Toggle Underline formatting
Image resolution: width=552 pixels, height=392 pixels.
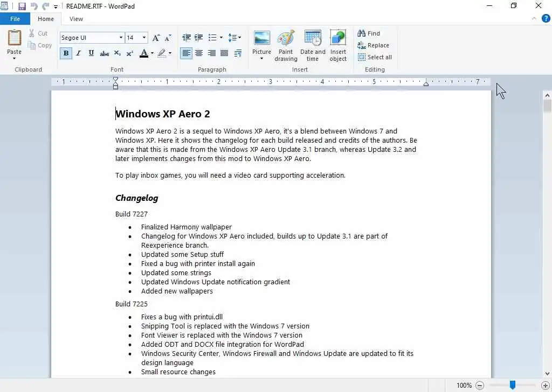click(x=91, y=53)
